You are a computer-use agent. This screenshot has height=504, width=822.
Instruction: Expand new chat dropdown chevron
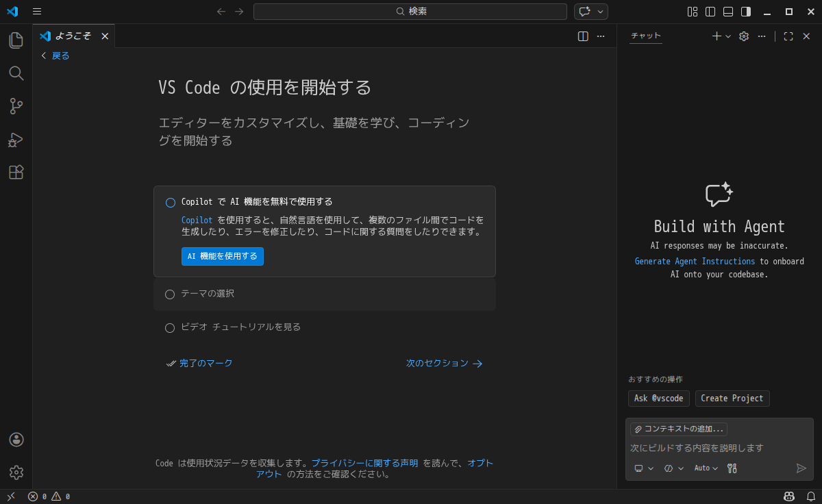[x=728, y=36]
